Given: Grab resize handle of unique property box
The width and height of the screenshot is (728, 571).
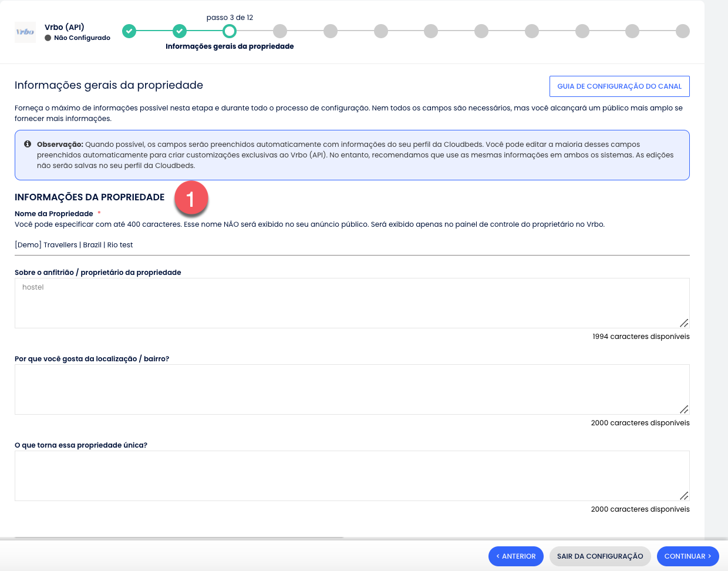Looking at the screenshot, I should pyautogui.click(x=684, y=496).
